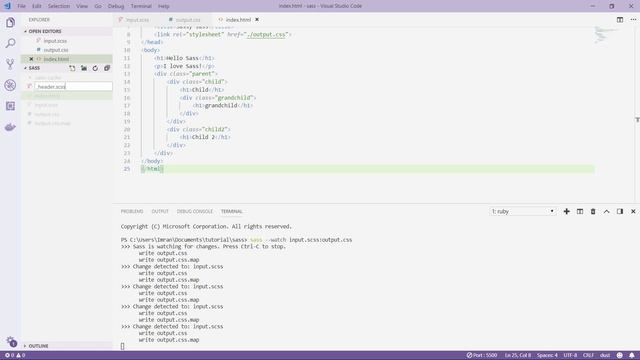Open feedback smiley in status bar
The image size is (640, 360).
tap(620, 355)
